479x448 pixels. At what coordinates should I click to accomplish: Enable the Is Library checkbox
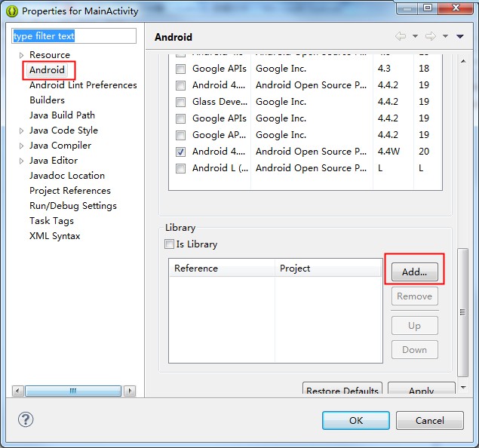tap(169, 244)
